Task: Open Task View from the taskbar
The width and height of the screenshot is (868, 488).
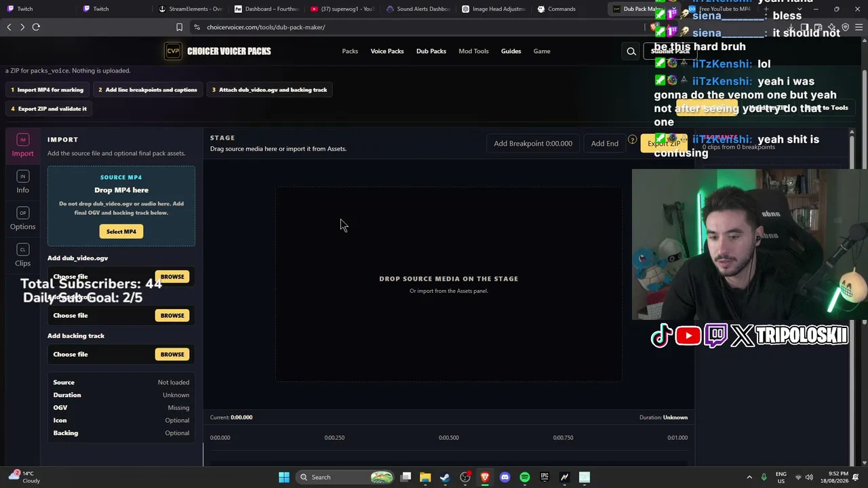Action: (x=406, y=477)
